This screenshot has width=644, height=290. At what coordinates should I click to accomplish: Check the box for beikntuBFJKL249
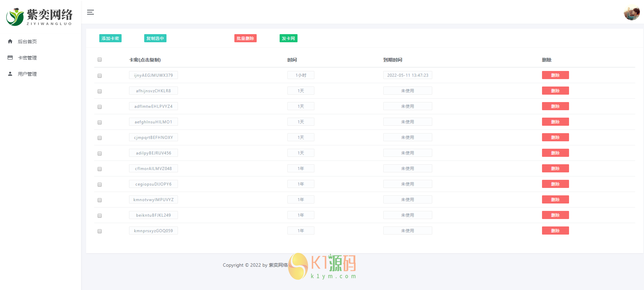[100, 216]
